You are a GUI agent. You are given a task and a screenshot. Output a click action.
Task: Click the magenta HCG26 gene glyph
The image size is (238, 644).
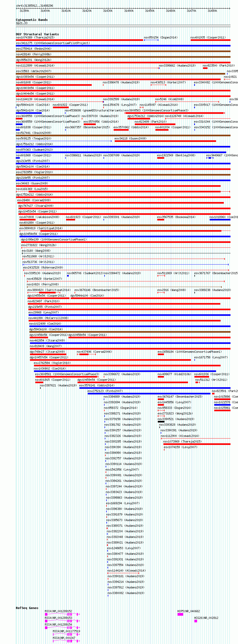[196, 621]
